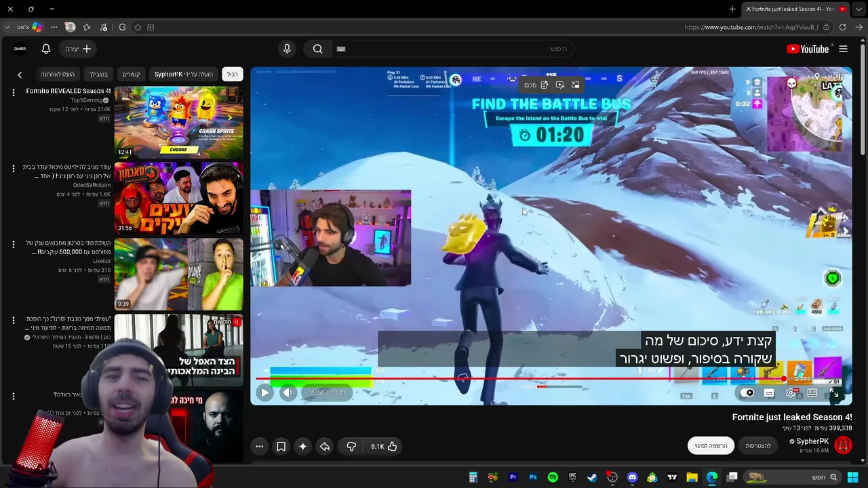Click the white subscribe button for SypherPK
Screen dimensions: 868x488
click(x=711, y=445)
